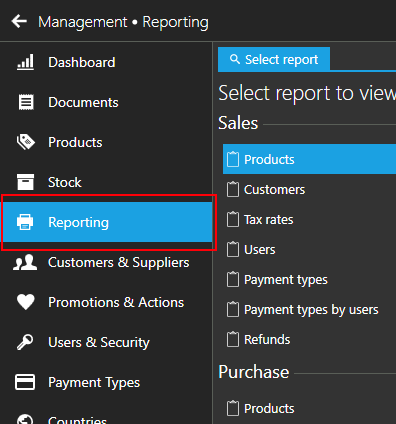Click clipboard icon beside Tax rates report
The image size is (396, 424).
(x=233, y=219)
